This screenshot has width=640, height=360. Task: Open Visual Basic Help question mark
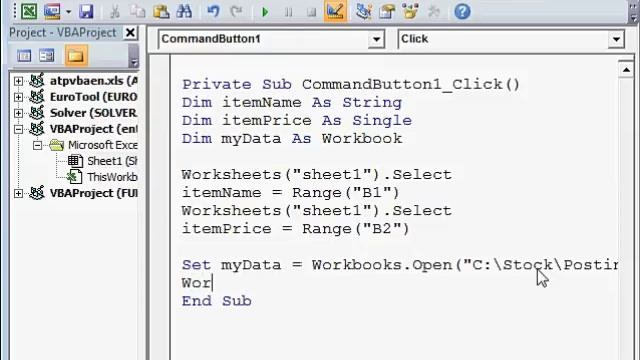pos(462,11)
